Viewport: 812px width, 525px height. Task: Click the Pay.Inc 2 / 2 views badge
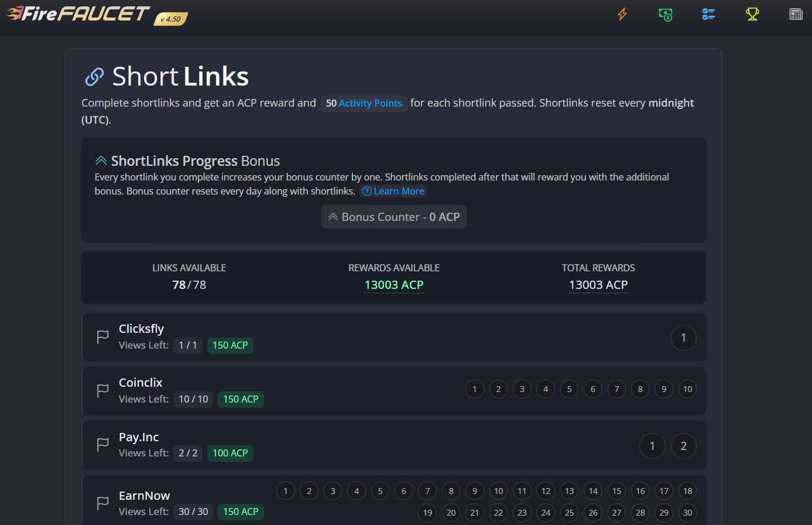188,453
